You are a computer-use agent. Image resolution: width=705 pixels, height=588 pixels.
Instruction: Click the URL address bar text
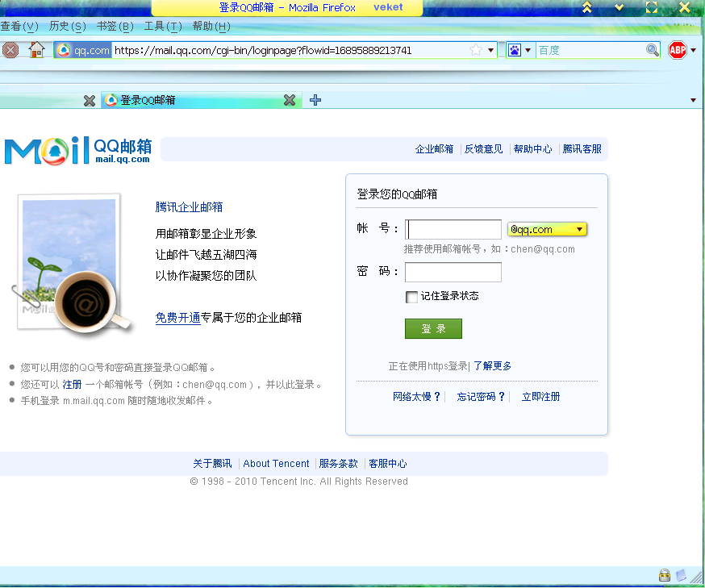(263, 50)
